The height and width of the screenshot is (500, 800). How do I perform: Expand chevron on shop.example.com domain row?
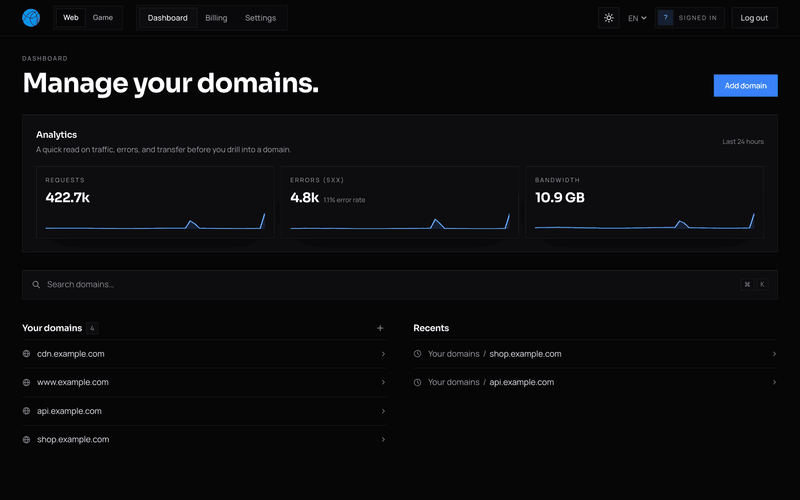(x=383, y=439)
